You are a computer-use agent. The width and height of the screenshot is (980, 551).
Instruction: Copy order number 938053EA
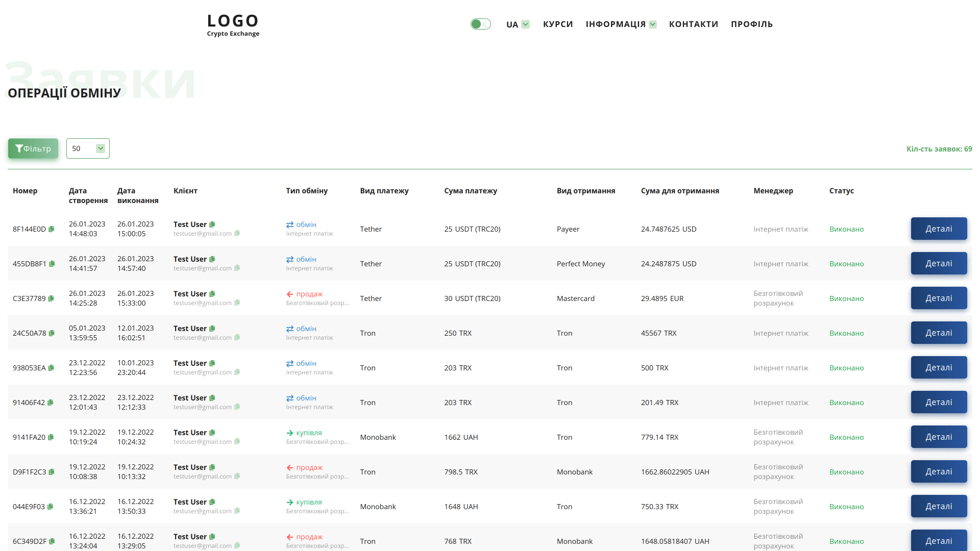(x=51, y=368)
